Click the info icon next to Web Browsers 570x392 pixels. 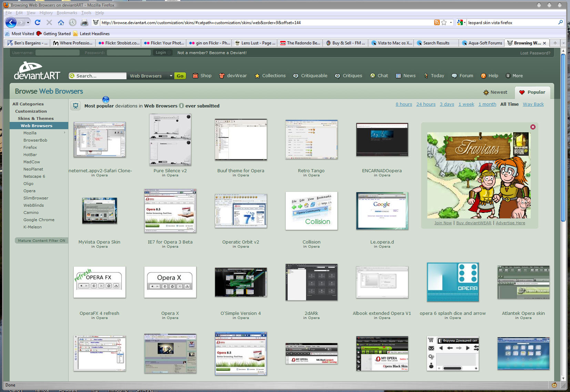coord(181,106)
